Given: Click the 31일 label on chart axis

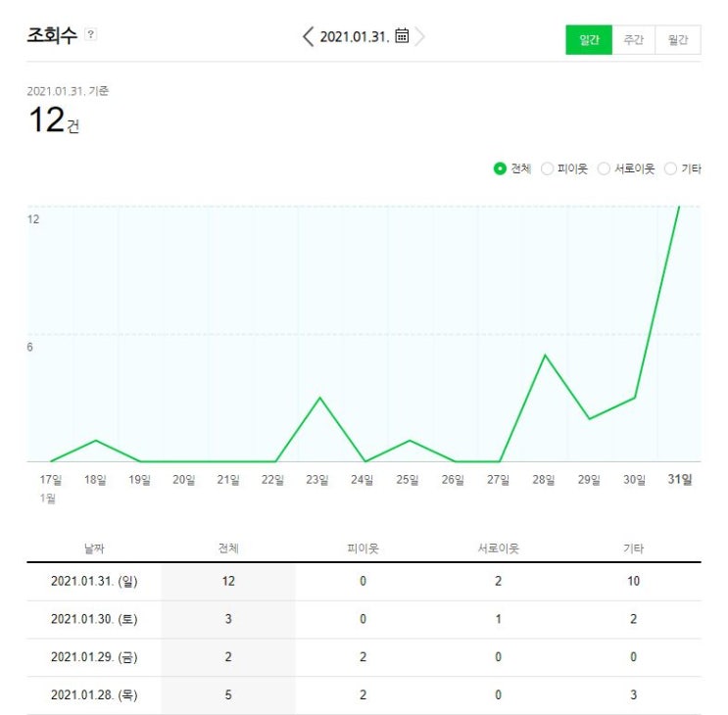Looking at the screenshot, I should [x=680, y=479].
